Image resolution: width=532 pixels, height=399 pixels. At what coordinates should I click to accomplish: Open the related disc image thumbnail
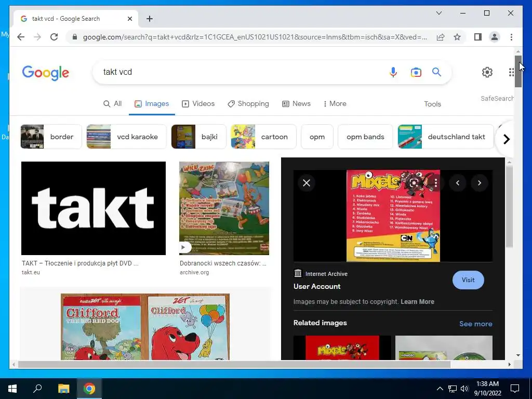(x=444, y=348)
